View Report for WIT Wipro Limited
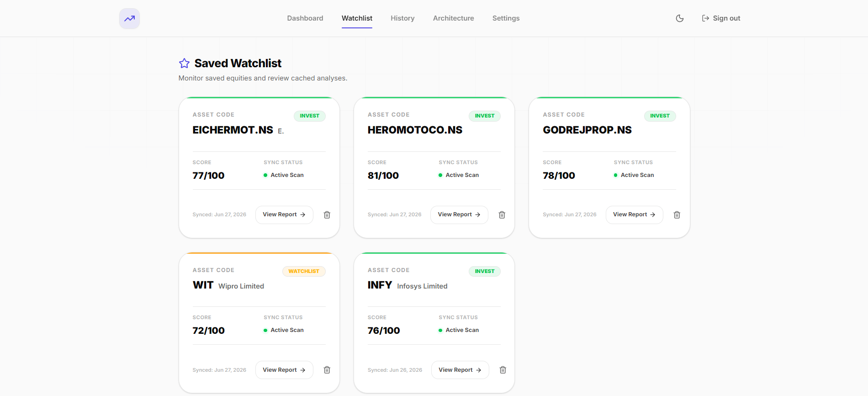The width and height of the screenshot is (868, 396). tap(284, 370)
